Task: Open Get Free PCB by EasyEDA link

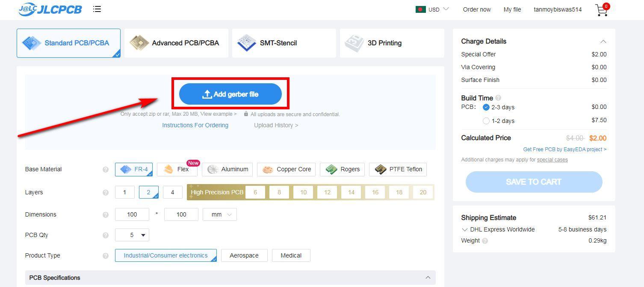Action: pyautogui.click(x=565, y=149)
